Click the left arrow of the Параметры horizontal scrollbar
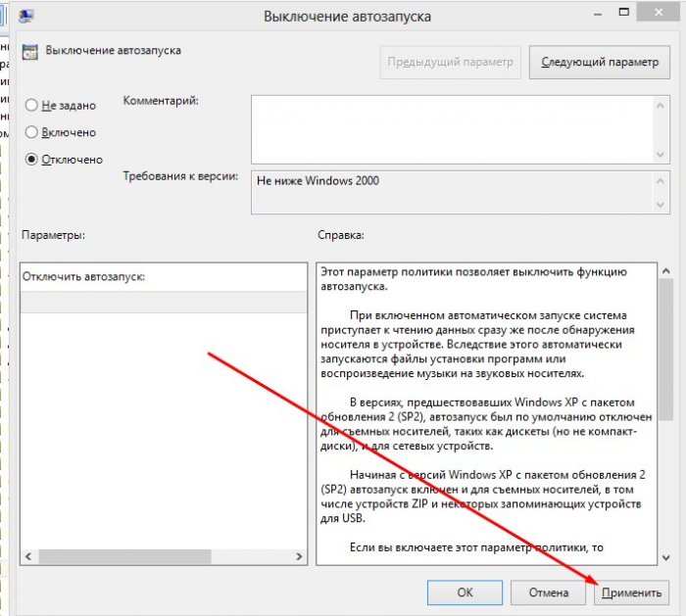Viewport: 686px width, 616px height. tap(29, 556)
